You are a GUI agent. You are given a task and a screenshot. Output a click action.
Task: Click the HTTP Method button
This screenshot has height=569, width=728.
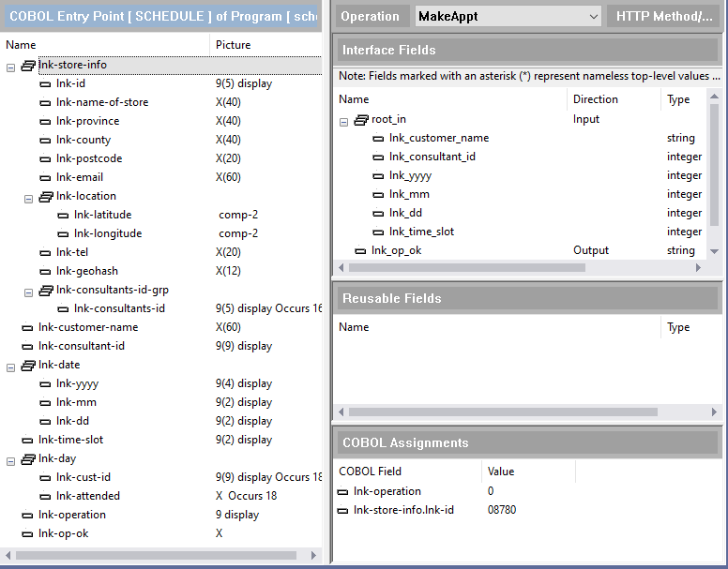coord(664,16)
